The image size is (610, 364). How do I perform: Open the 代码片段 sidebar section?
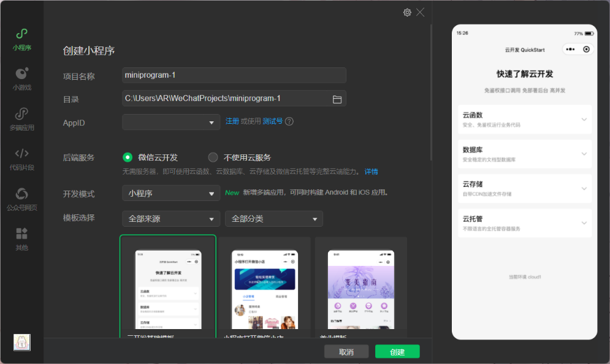22,159
